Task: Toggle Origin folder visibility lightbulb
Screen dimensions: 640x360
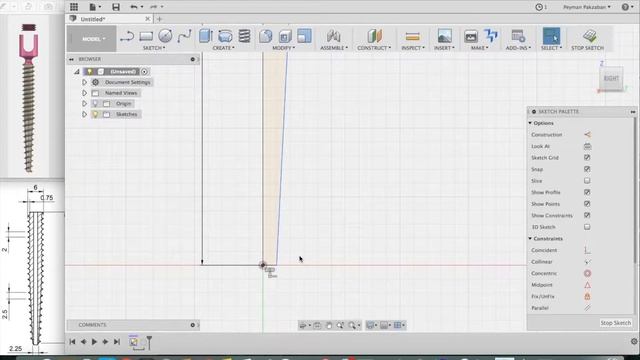Action: [x=95, y=104]
